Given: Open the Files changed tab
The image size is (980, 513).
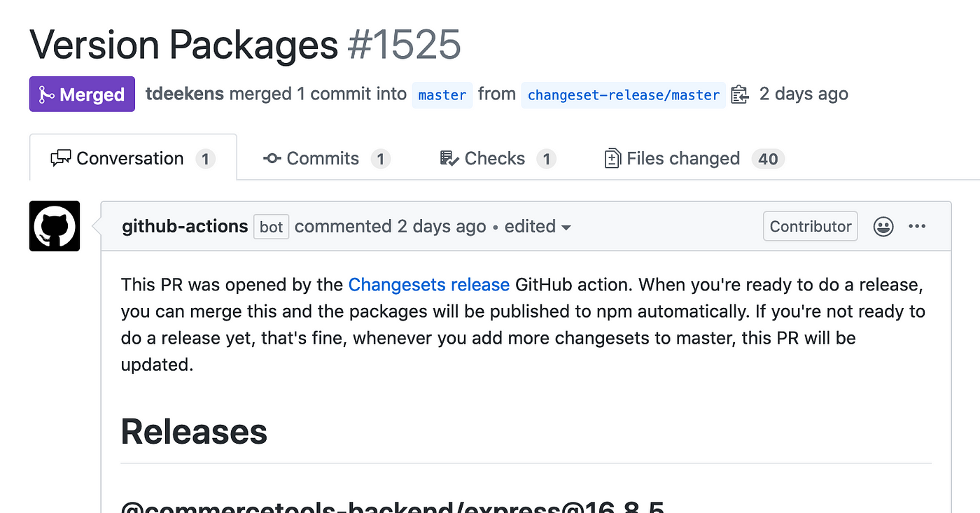Looking at the screenshot, I should coord(694,158).
